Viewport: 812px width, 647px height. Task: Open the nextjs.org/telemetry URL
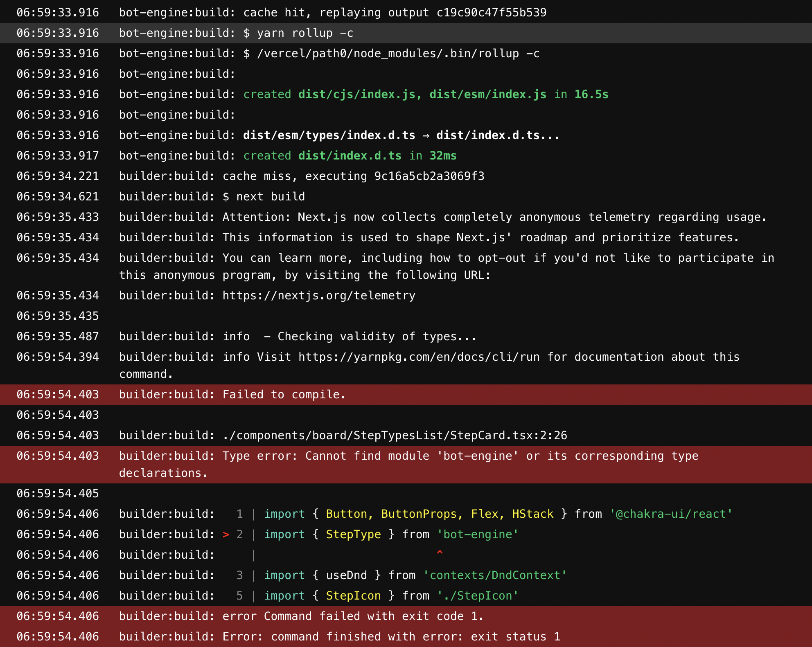pyautogui.click(x=318, y=296)
